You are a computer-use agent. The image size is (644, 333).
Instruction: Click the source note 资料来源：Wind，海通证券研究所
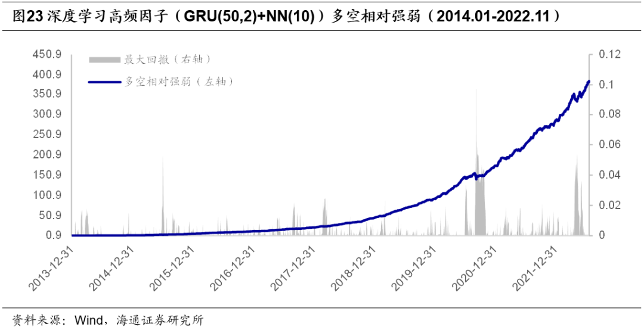109,320
